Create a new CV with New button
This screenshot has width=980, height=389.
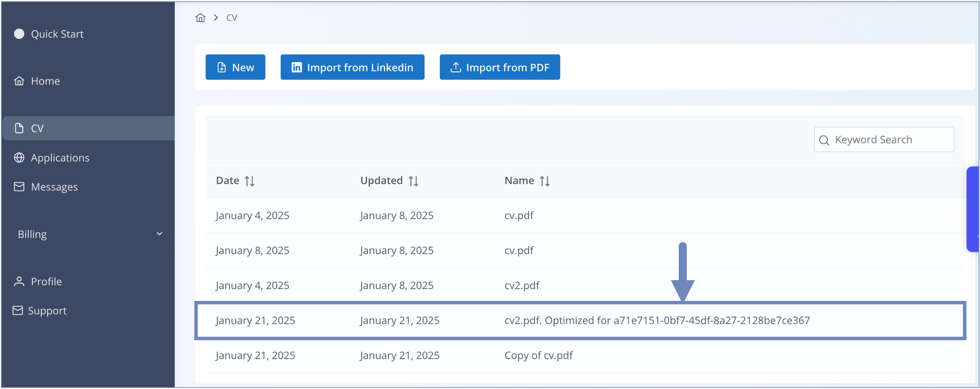click(x=235, y=67)
